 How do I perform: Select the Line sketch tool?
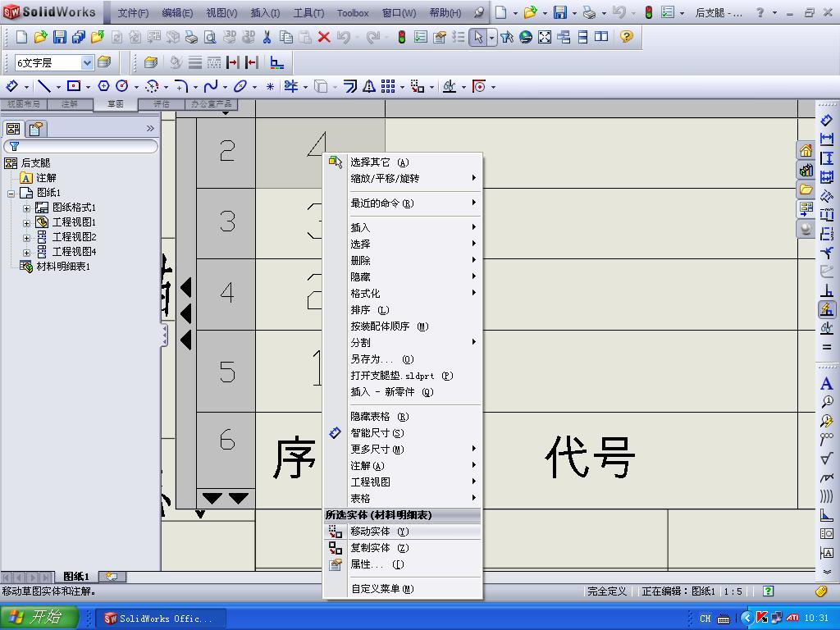coord(44,86)
